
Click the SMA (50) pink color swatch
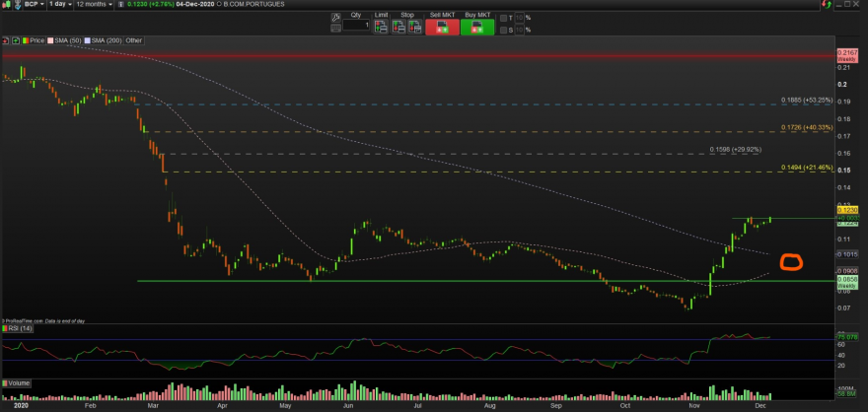50,40
